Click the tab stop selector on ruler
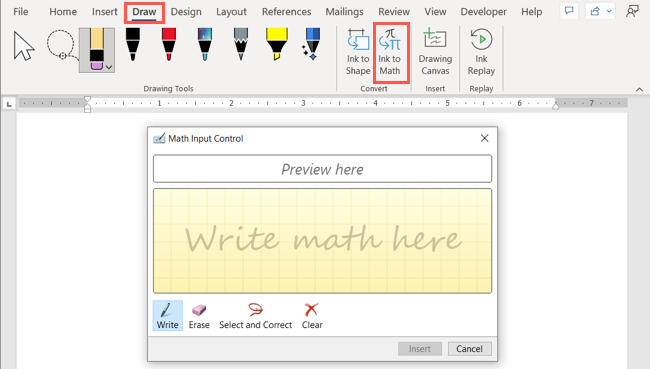 pos(9,104)
